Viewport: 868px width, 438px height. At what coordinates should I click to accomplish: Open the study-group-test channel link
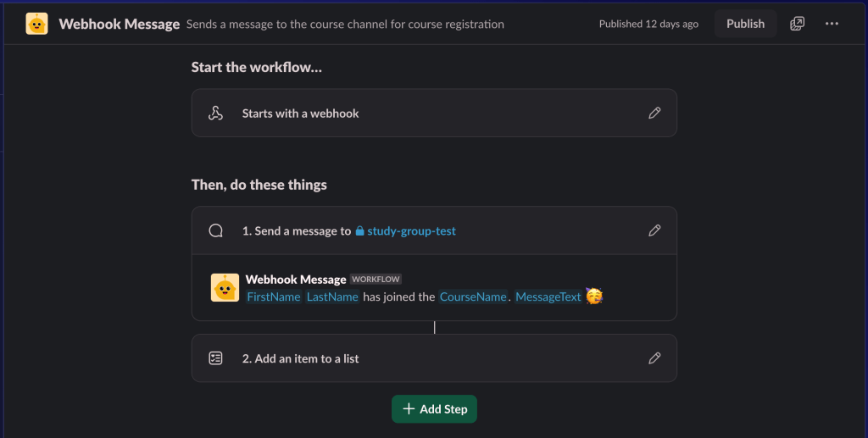pos(411,230)
